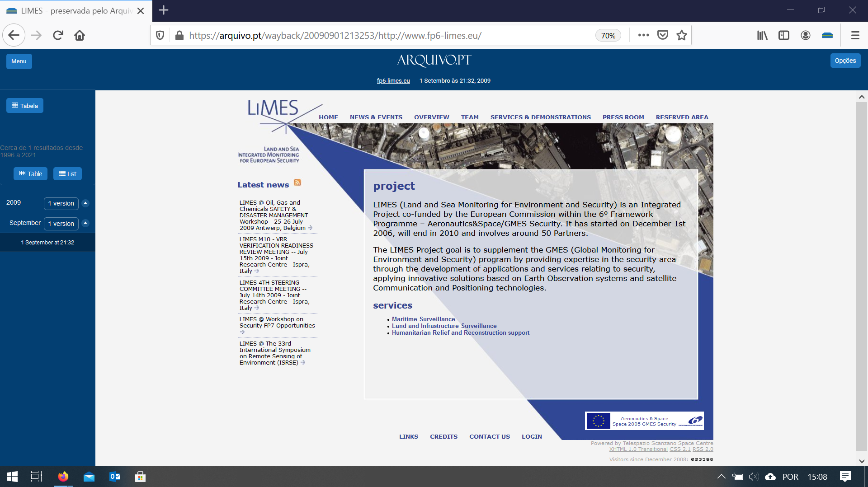This screenshot has height=487, width=868.
Task: Click the RSS feed icon by Latest news
Action: coord(297,183)
